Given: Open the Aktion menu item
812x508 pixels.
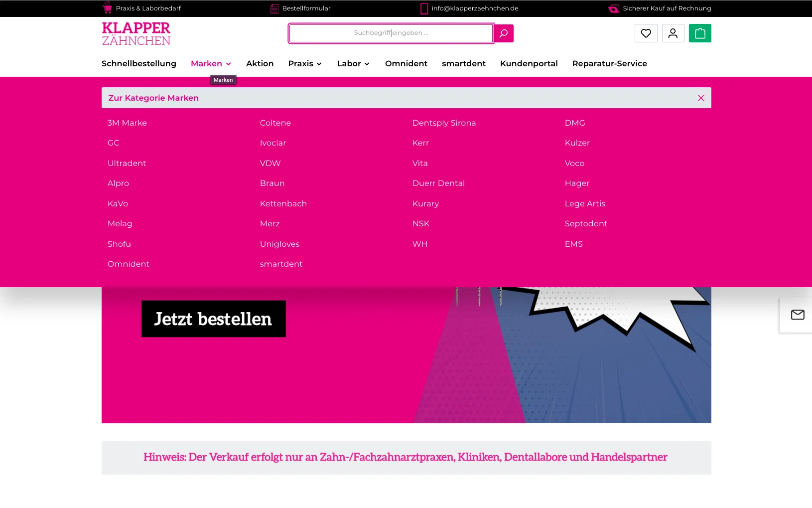Looking at the screenshot, I should pyautogui.click(x=260, y=63).
